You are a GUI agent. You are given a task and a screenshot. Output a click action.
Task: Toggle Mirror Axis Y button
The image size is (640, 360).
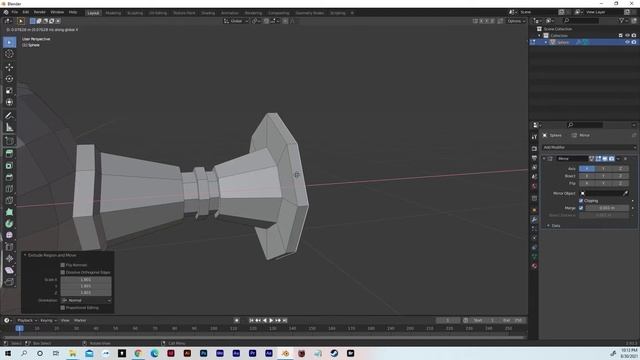pyautogui.click(x=603, y=169)
